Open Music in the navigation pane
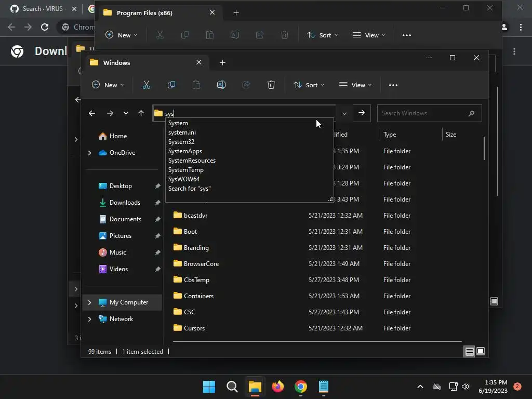Viewport: 532px width, 399px height. pyautogui.click(x=118, y=252)
